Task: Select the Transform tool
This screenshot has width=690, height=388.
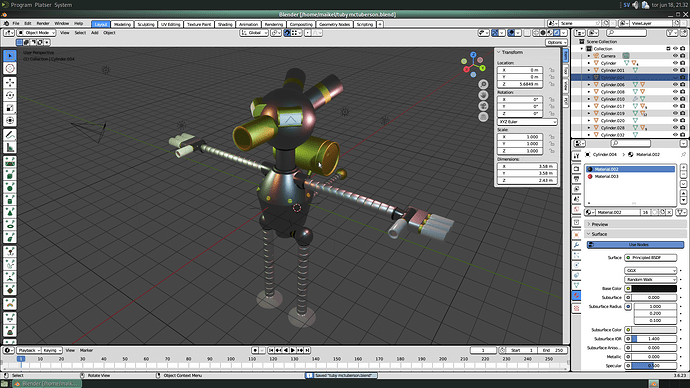Action: (10, 121)
